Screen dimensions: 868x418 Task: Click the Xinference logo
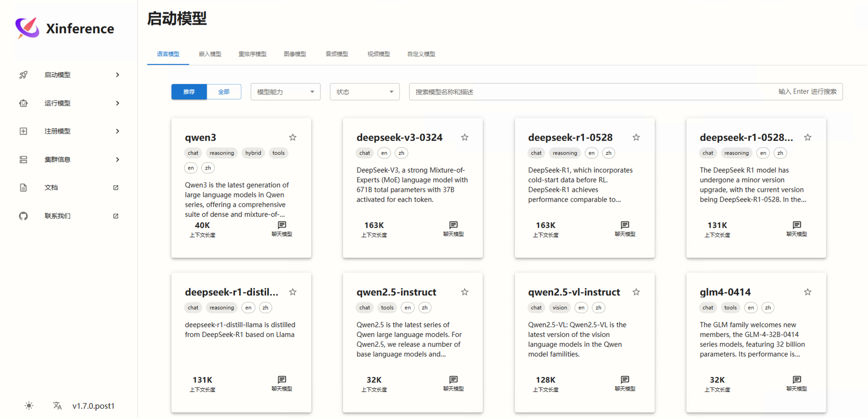tap(27, 28)
